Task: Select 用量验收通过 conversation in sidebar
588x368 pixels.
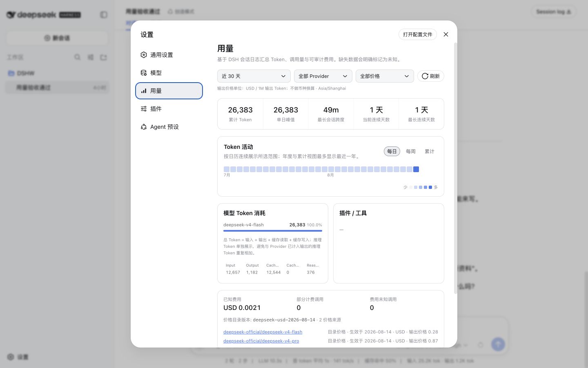Action: [x=57, y=88]
